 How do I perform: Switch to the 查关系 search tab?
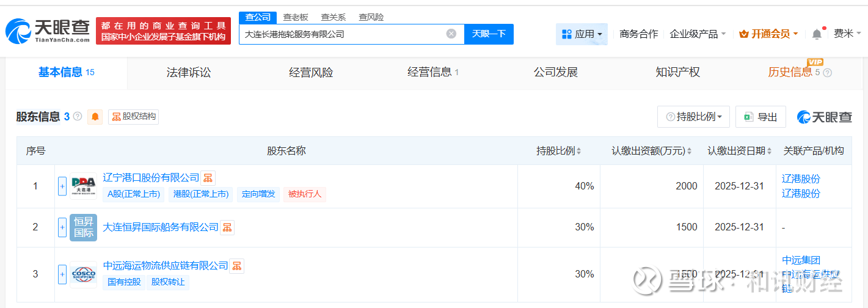(x=334, y=17)
